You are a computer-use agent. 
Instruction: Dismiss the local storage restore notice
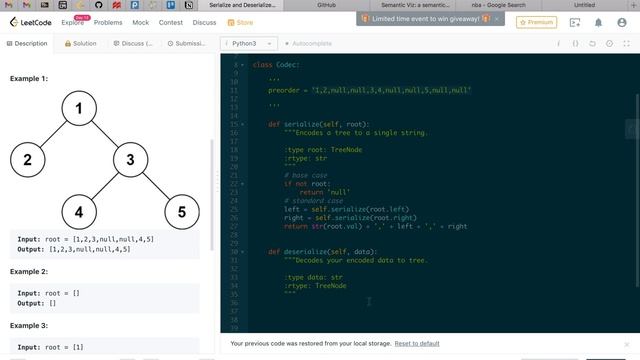point(627,344)
